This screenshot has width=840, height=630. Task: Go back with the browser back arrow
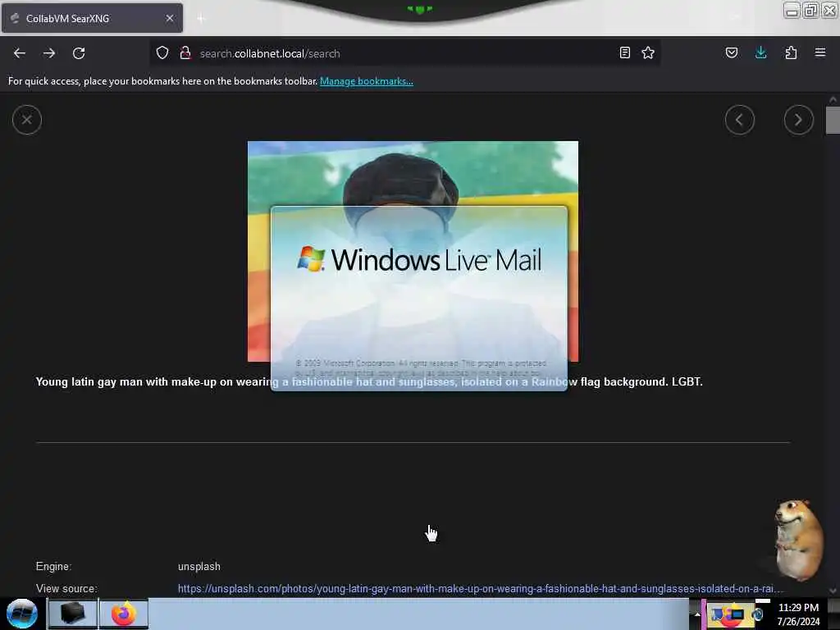tap(20, 53)
